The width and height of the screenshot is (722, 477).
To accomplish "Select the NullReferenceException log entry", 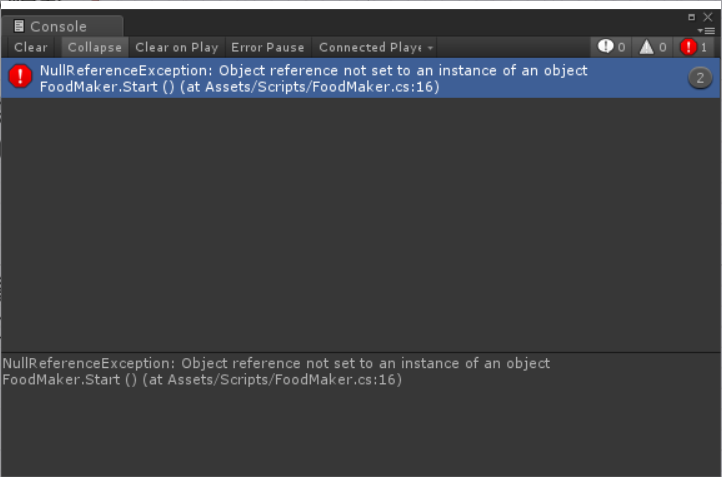I will tap(361, 78).
